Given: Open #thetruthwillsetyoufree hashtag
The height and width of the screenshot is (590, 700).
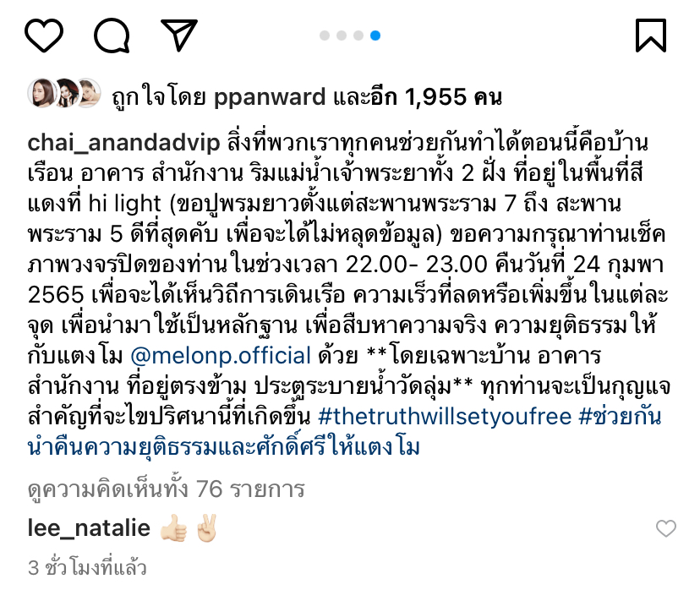Looking at the screenshot, I should click(x=445, y=417).
